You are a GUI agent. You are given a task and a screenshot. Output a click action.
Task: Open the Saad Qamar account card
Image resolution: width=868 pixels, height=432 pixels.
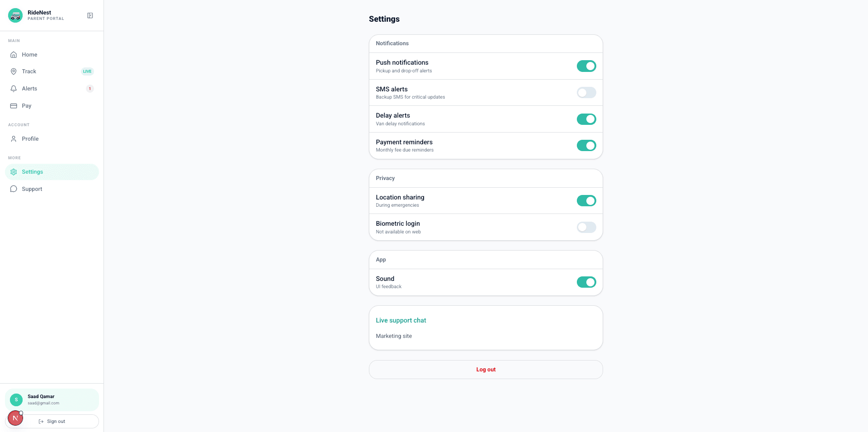52,400
